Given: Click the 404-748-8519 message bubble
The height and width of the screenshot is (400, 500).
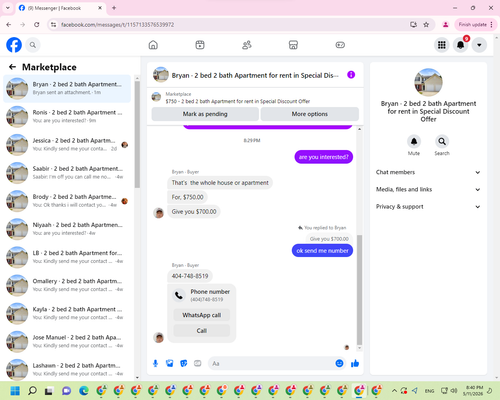Looking at the screenshot, I should click(x=190, y=276).
